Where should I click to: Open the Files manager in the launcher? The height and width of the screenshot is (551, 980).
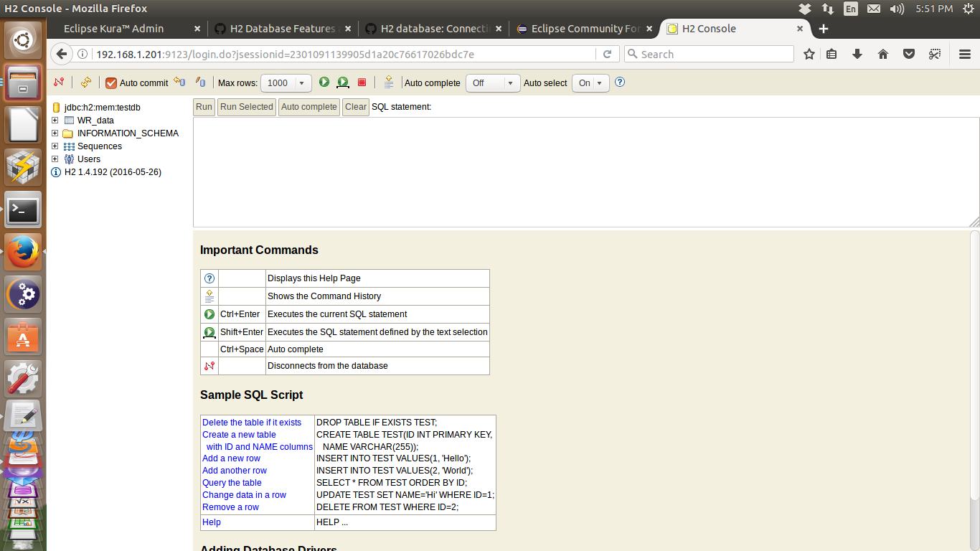tap(23, 83)
